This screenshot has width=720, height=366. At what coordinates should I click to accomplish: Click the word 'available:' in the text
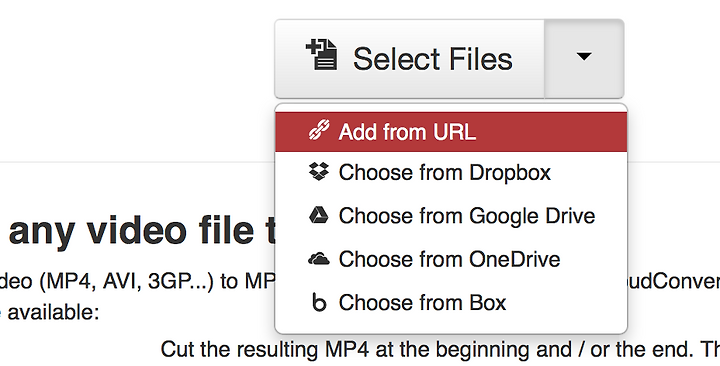click(53, 313)
